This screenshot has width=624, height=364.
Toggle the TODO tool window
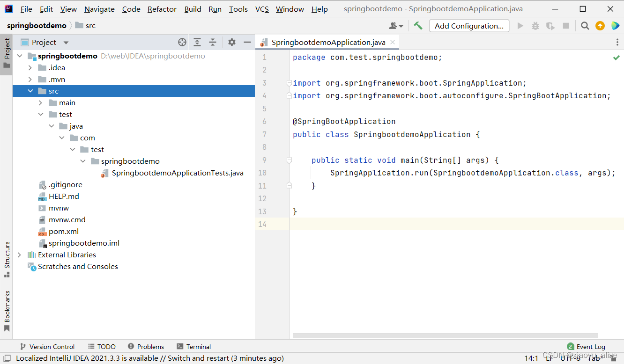pos(102,347)
